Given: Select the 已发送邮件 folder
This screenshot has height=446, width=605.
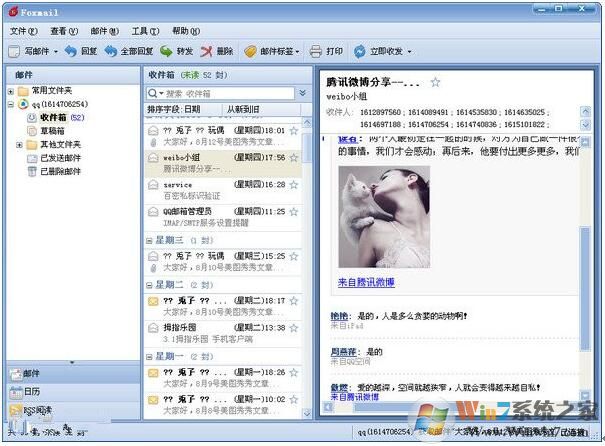Looking at the screenshot, I should click(61, 158).
